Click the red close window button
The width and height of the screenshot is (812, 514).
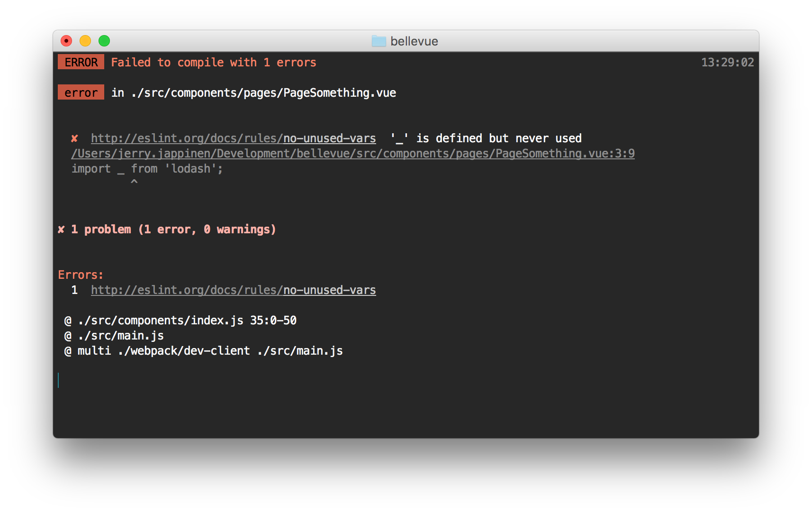coord(66,41)
